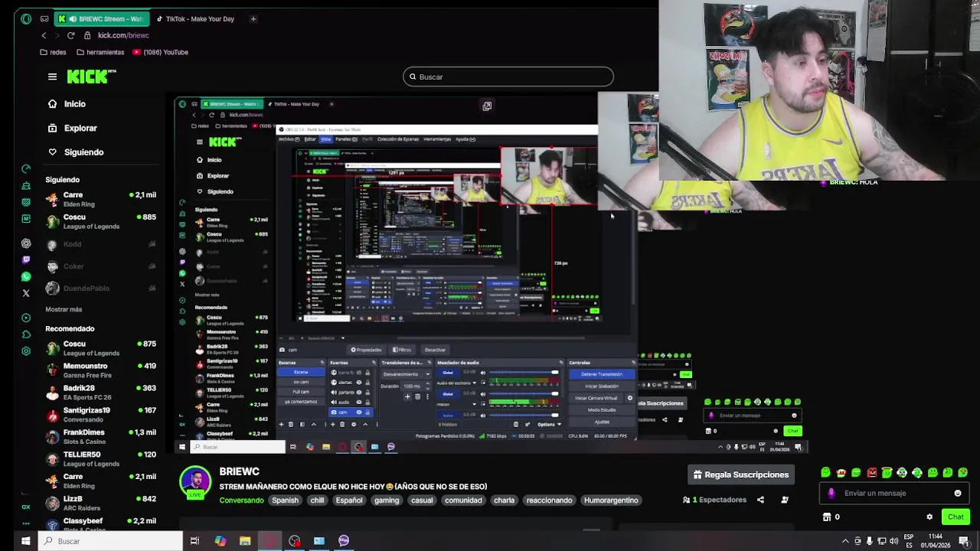980x551 pixels.
Task: Add a source in mirrored OBS Fuentes
Action: click(x=332, y=424)
